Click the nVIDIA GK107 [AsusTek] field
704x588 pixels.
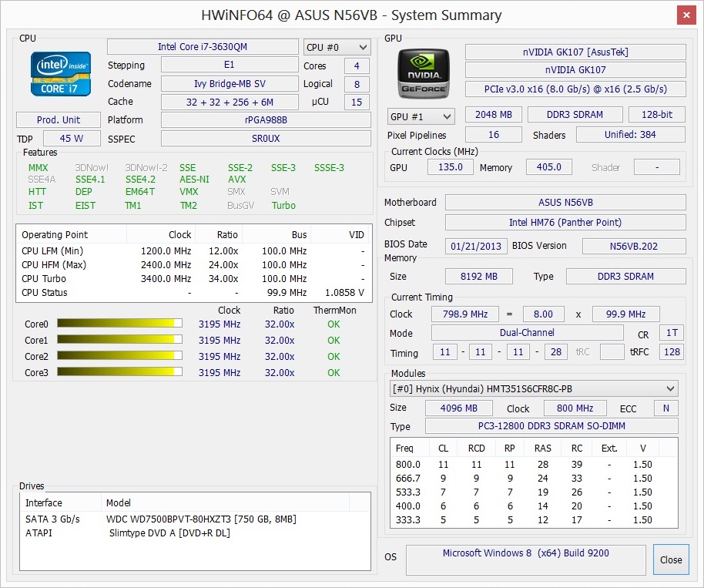click(x=575, y=52)
